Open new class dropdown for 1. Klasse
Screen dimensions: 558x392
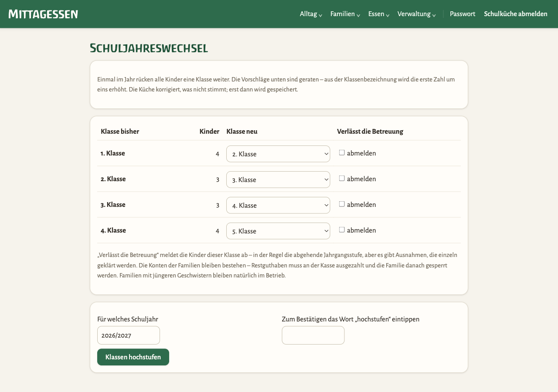278,154
